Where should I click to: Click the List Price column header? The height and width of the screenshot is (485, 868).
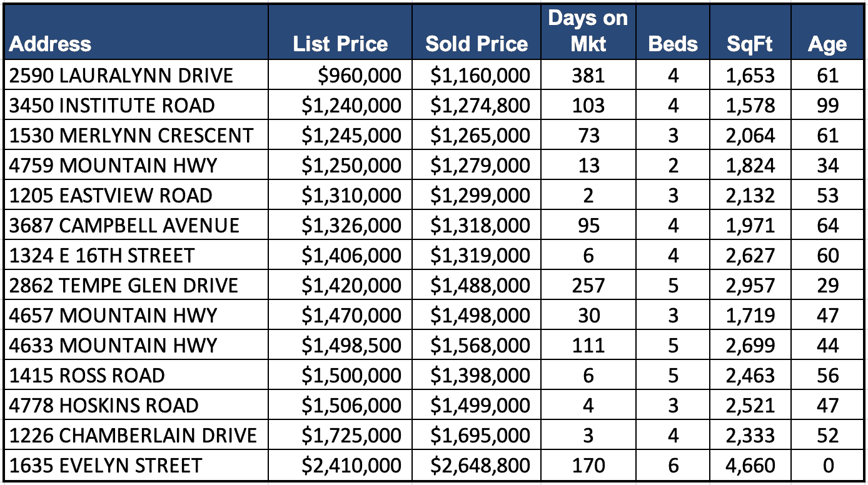pos(340,44)
